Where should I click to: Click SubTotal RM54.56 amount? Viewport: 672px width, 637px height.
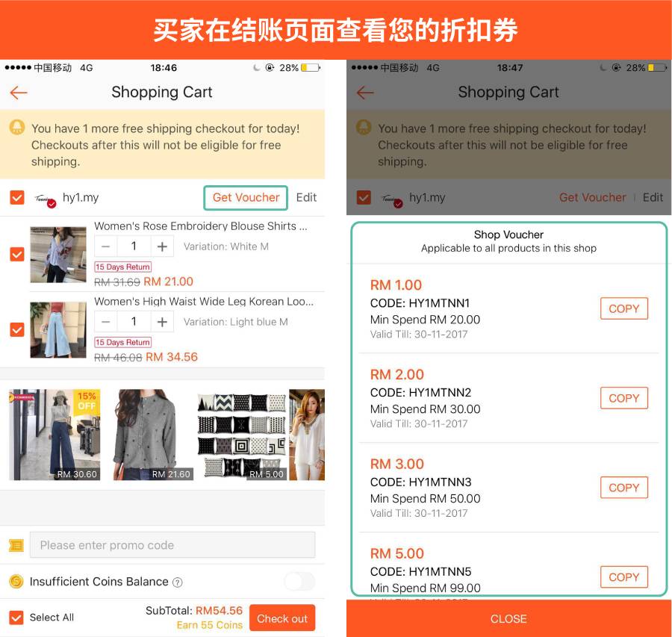point(219,610)
